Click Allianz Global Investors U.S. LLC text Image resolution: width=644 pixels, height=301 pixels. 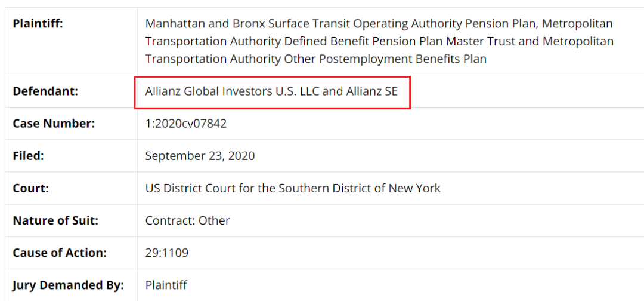[233, 91]
